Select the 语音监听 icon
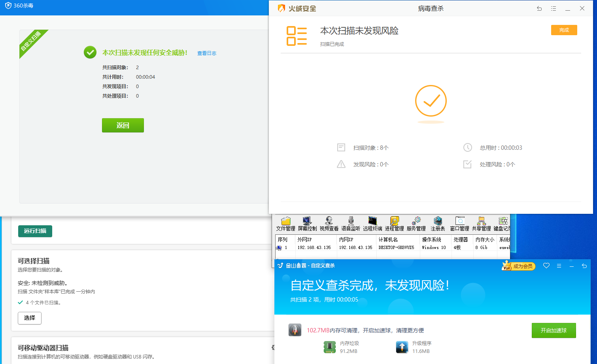This screenshot has height=364, width=597. 351,223
